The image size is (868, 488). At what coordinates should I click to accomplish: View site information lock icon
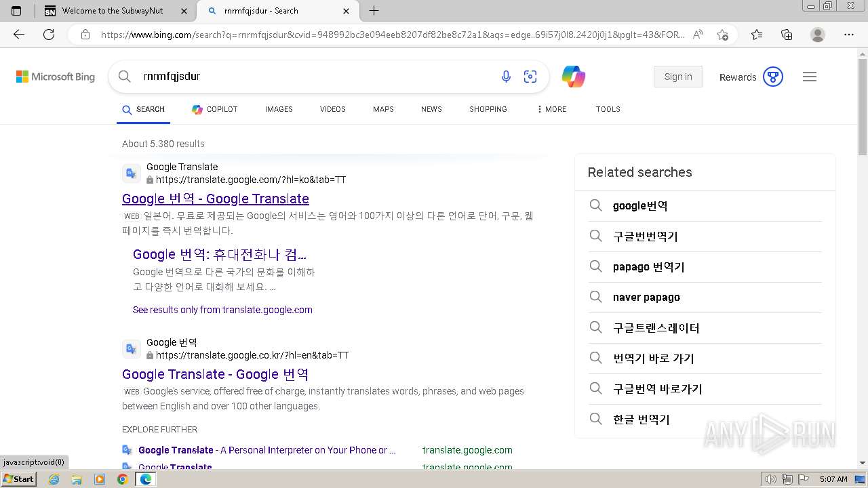[85, 35]
